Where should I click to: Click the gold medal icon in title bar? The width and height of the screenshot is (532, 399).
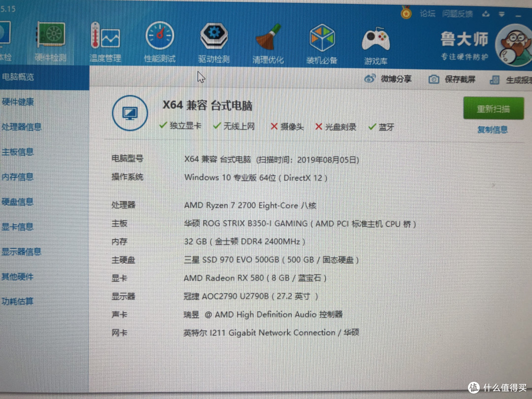pyautogui.click(x=406, y=13)
